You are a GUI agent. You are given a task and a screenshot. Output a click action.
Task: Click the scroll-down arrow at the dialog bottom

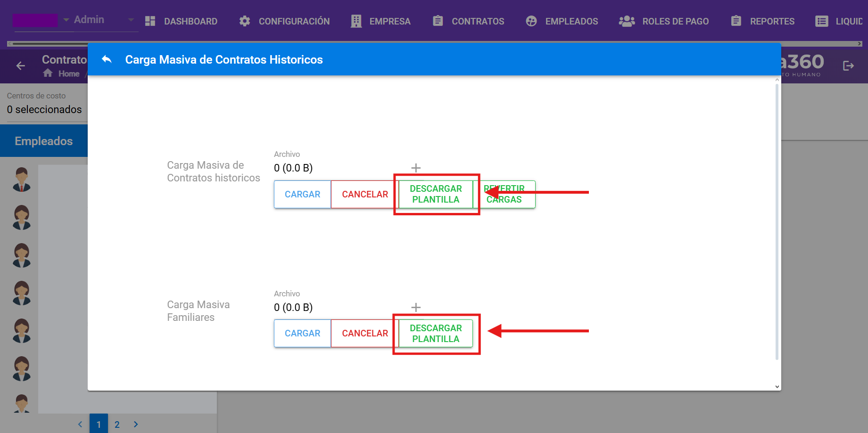777,387
